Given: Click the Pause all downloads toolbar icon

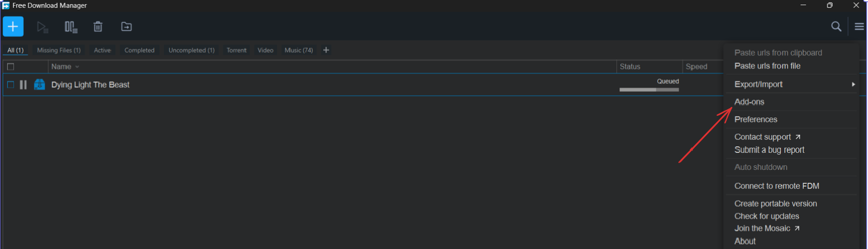Looking at the screenshot, I should tap(71, 27).
